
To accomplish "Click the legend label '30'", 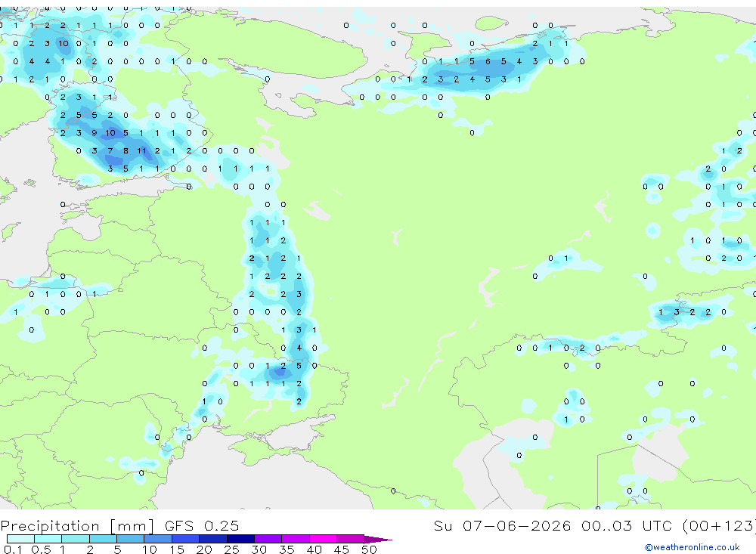I will [x=259, y=549].
